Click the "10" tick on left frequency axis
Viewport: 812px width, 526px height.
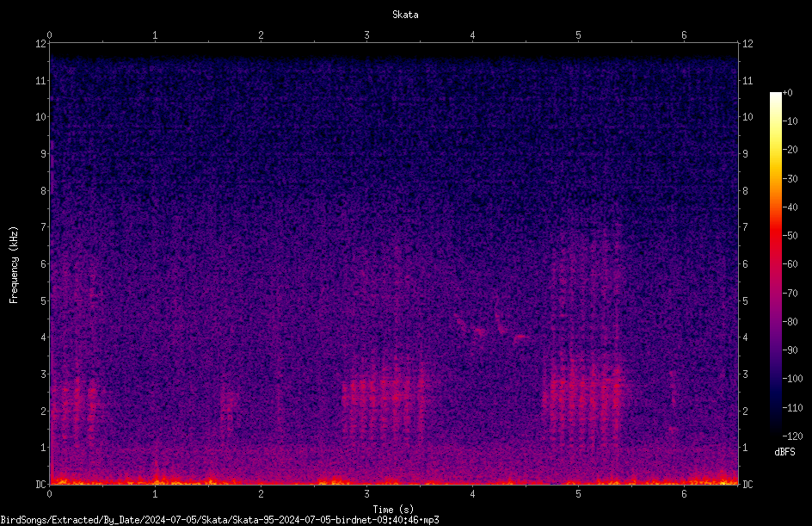click(41, 117)
